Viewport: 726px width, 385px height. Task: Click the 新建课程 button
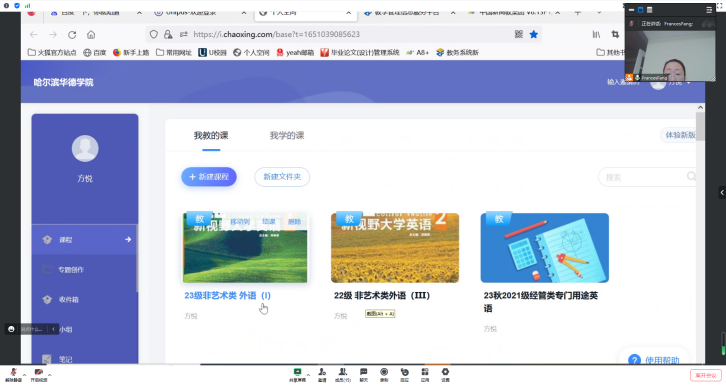209,177
